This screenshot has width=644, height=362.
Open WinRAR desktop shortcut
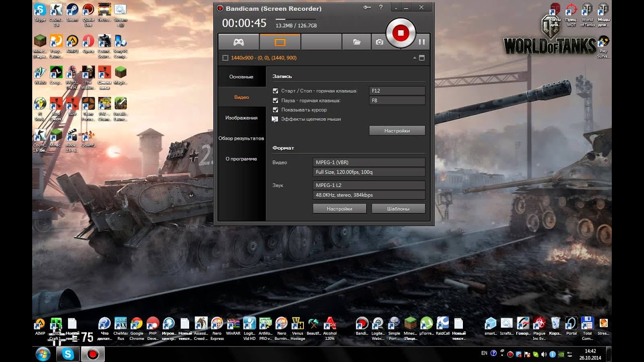[233, 326]
